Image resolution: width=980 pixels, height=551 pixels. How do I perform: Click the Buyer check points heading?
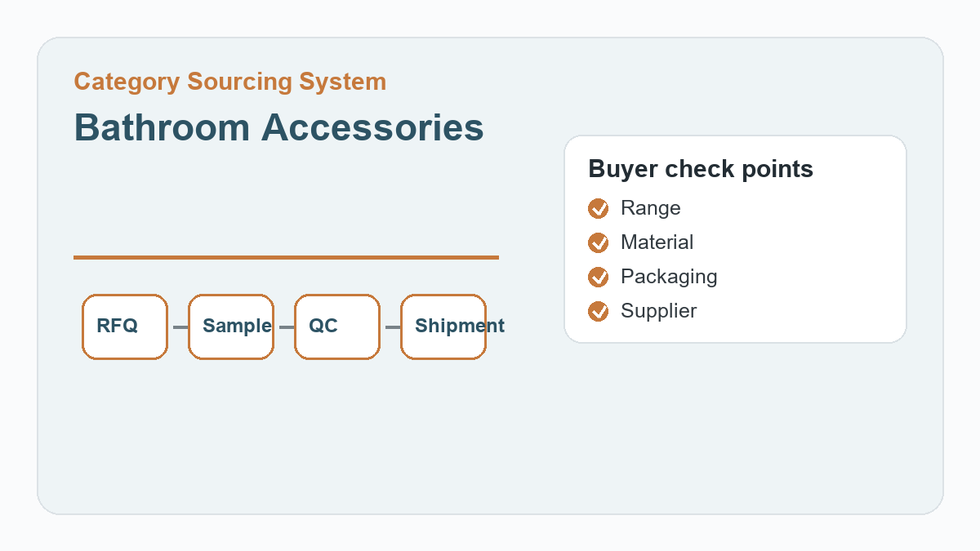[x=701, y=169]
